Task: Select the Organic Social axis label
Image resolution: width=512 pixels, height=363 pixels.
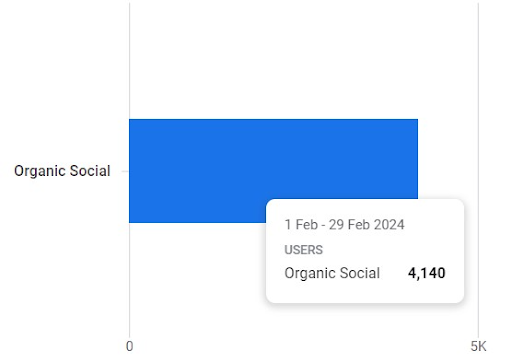Action: (x=62, y=171)
